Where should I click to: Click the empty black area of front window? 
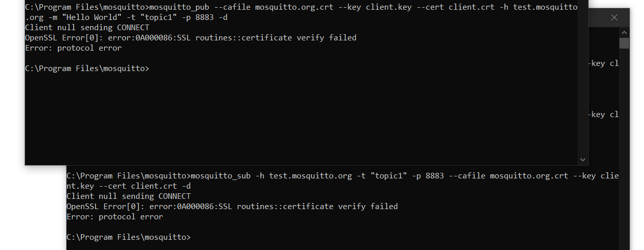[x=302, y=118]
